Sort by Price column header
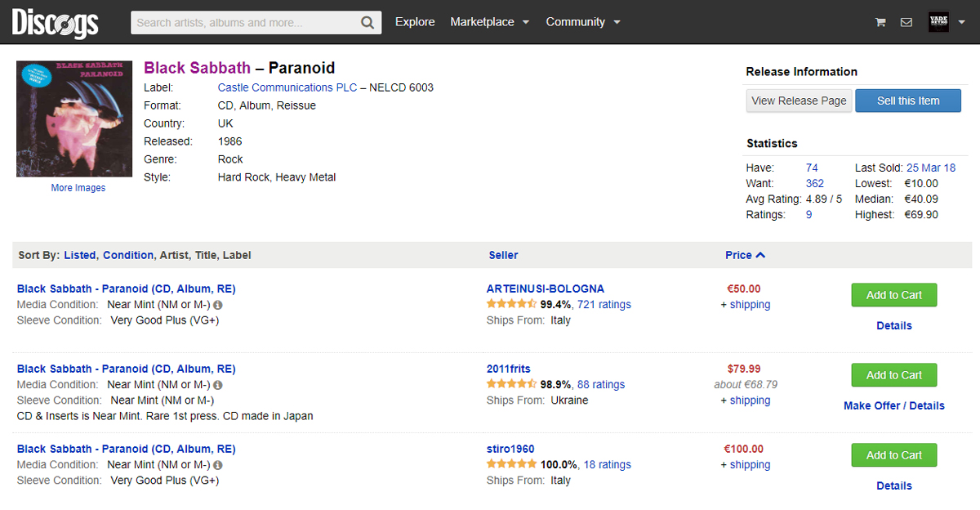 (738, 255)
